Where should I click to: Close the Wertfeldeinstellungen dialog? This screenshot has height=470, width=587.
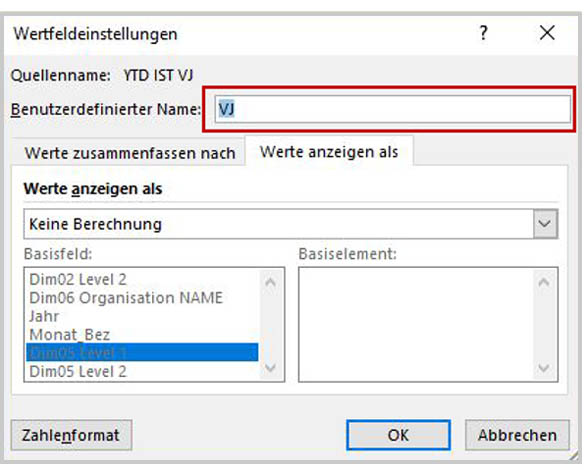(x=547, y=33)
